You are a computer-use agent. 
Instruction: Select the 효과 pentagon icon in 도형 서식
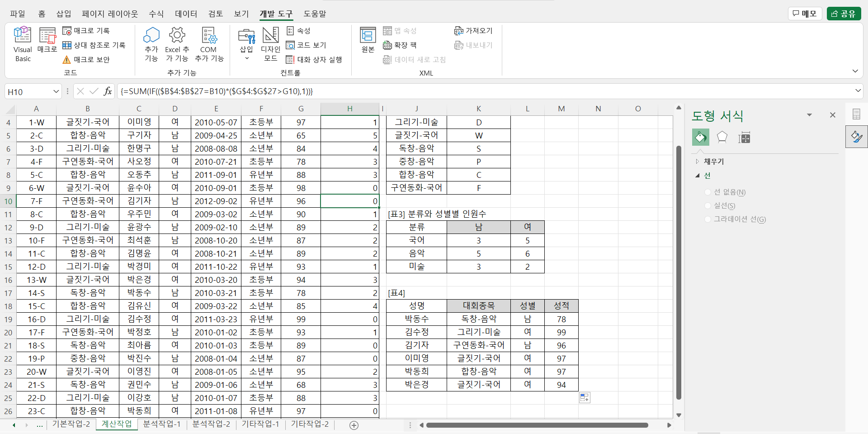pos(722,137)
